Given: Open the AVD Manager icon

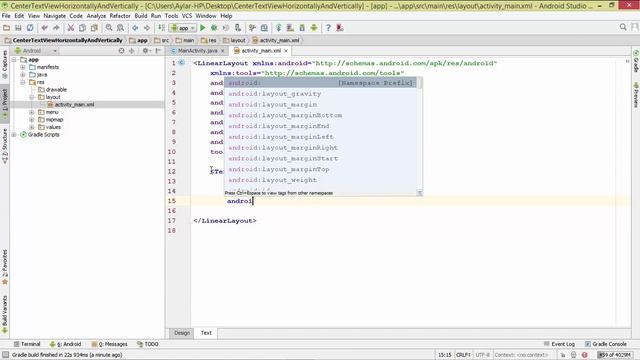Looking at the screenshot, I should pos(290,28).
